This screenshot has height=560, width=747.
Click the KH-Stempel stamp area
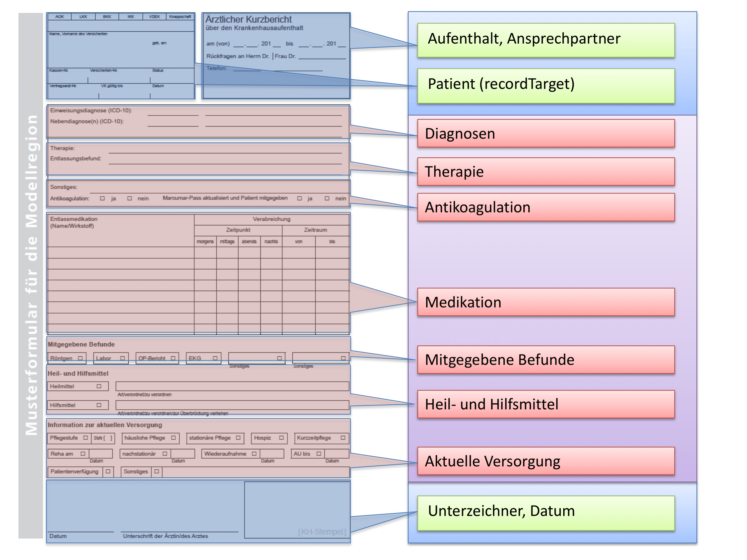click(x=297, y=510)
